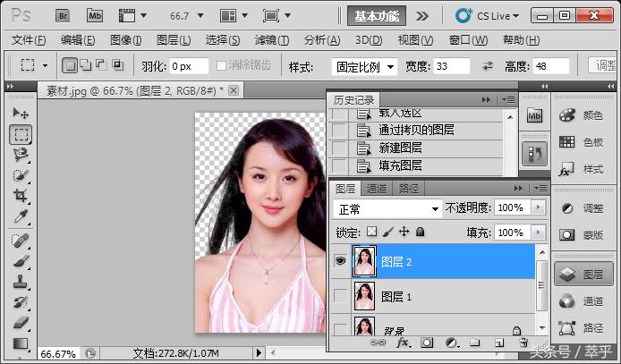Click the link layers icon
This screenshot has width=621, height=364.
(x=378, y=343)
